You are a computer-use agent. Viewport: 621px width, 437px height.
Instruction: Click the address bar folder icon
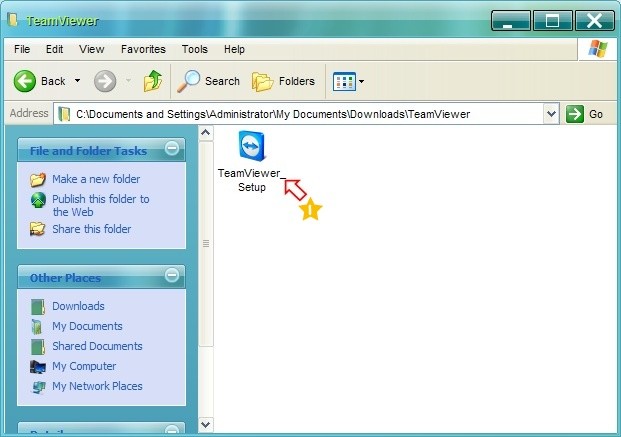coord(64,114)
